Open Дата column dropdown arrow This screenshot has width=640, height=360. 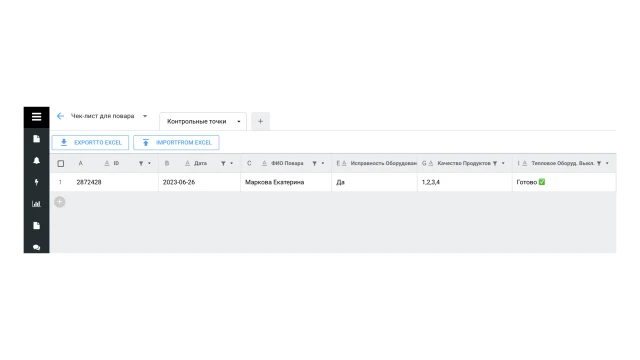[231, 163]
